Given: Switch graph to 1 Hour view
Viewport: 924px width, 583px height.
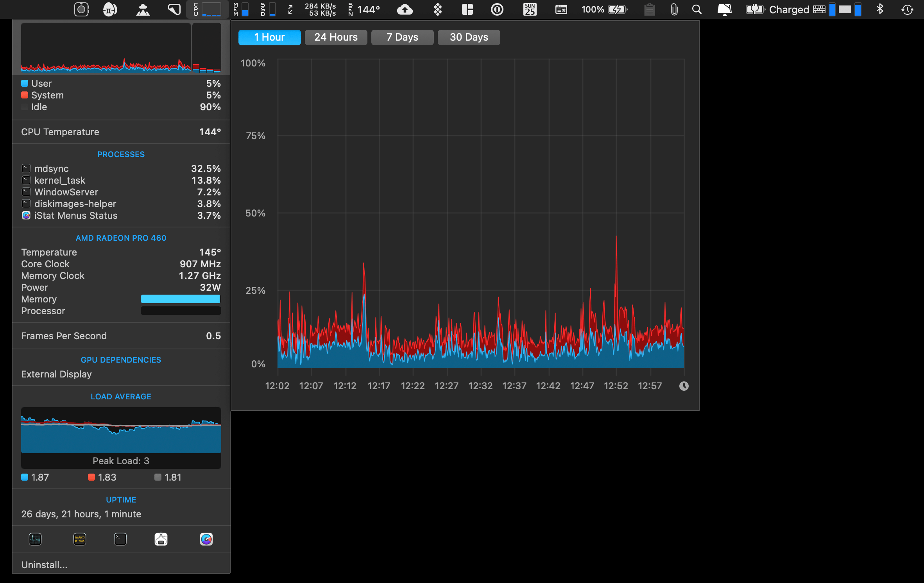Looking at the screenshot, I should [x=269, y=37].
